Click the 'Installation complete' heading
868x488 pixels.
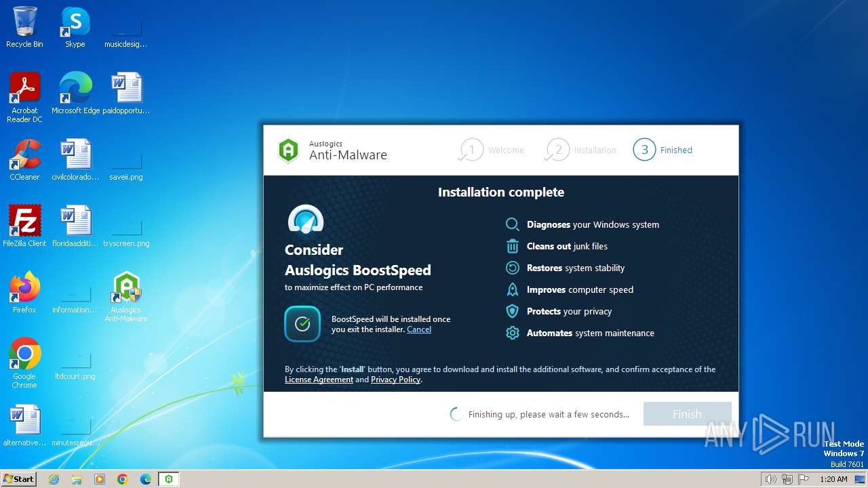(501, 192)
